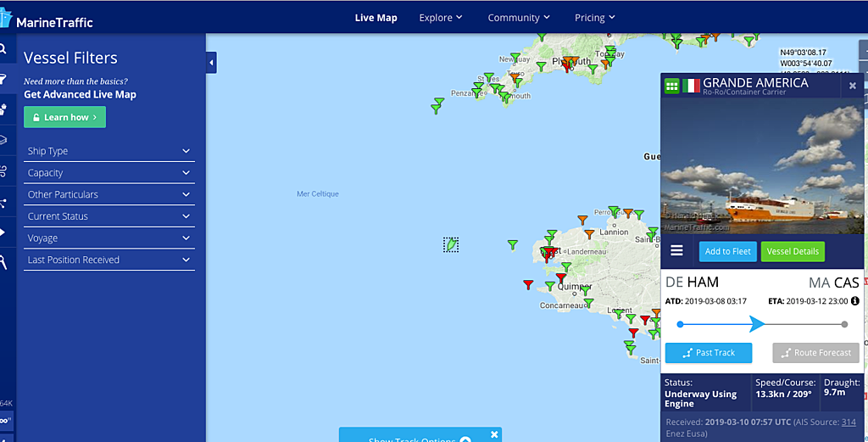
Task: Open AIS Source 314 link
Action: (x=849, y=422)
